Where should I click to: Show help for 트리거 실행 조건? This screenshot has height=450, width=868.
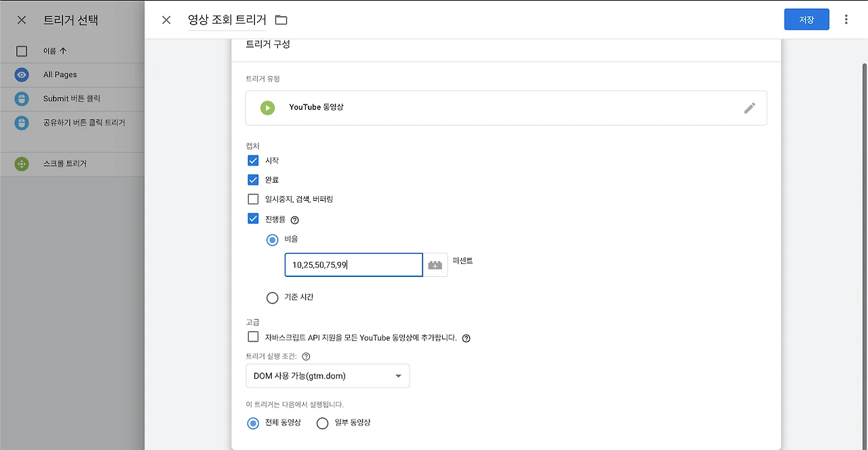306,356
